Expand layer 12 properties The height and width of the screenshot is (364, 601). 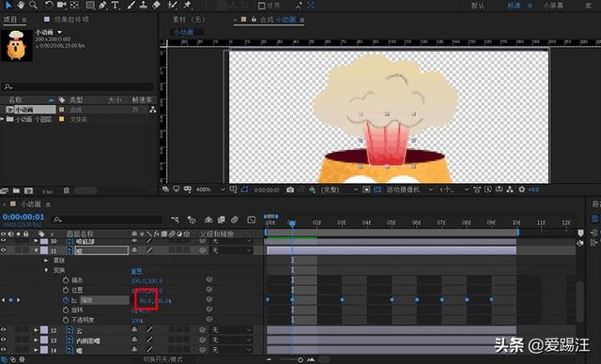coord(36,329)
